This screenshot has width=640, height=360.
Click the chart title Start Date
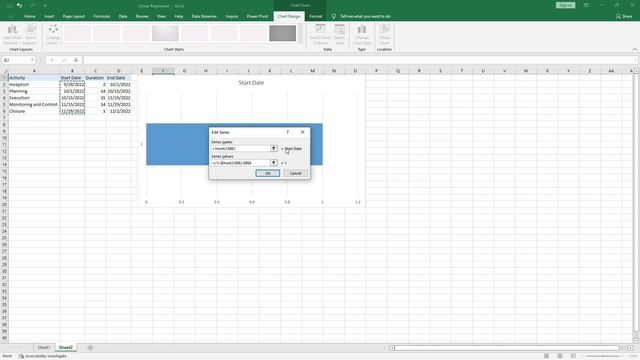pos(251,83)
